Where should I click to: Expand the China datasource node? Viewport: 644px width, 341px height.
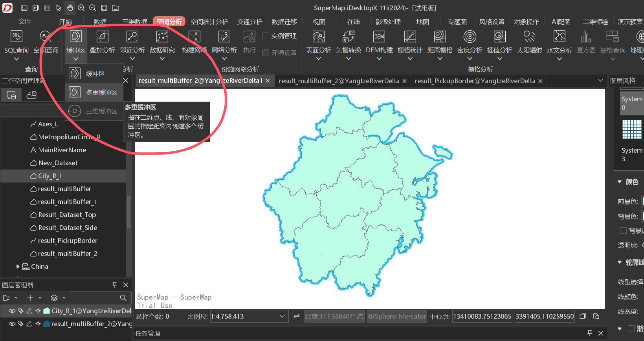(x=18, y=266)
